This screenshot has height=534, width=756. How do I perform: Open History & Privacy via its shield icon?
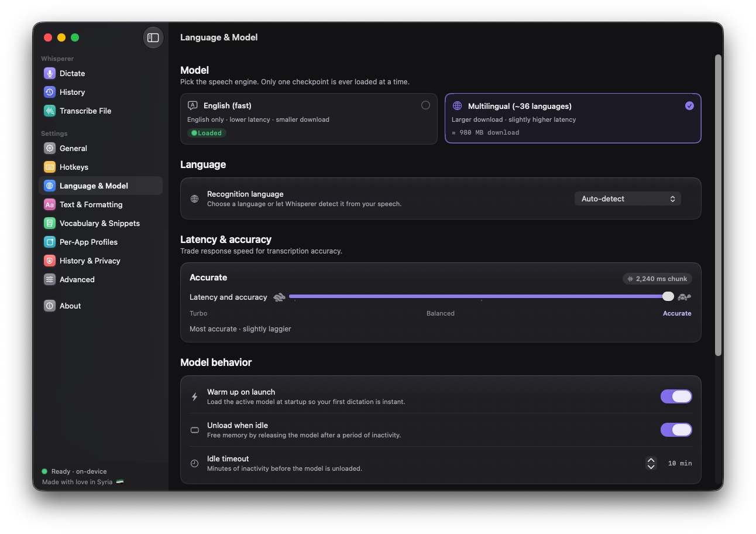click(x=50, y=261)
